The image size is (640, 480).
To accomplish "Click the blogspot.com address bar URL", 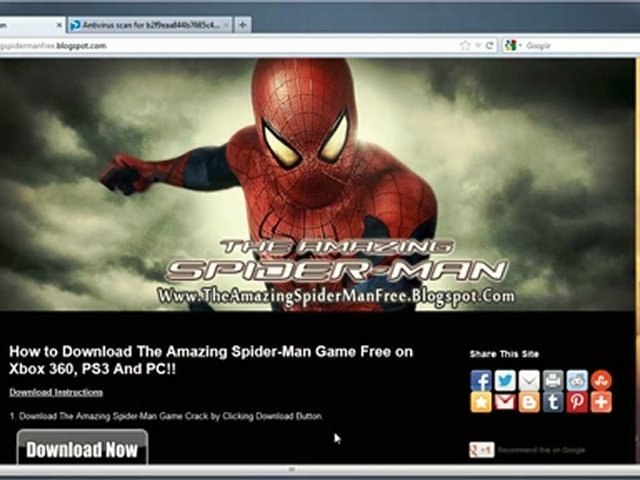I will (53, 46).
